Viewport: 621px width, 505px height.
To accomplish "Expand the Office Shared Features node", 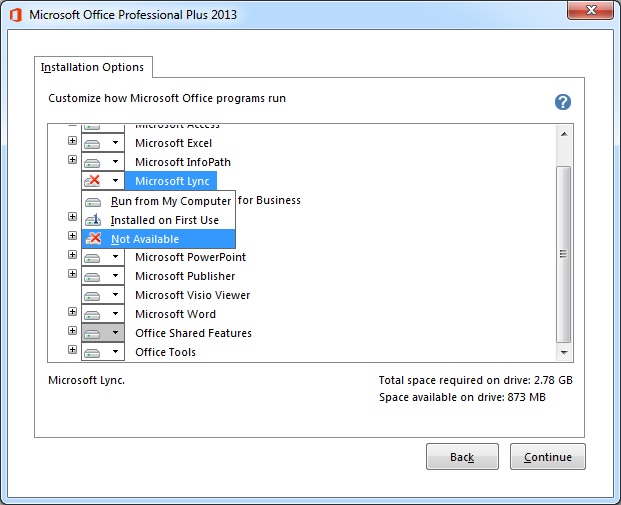I will tap(72, 331).
